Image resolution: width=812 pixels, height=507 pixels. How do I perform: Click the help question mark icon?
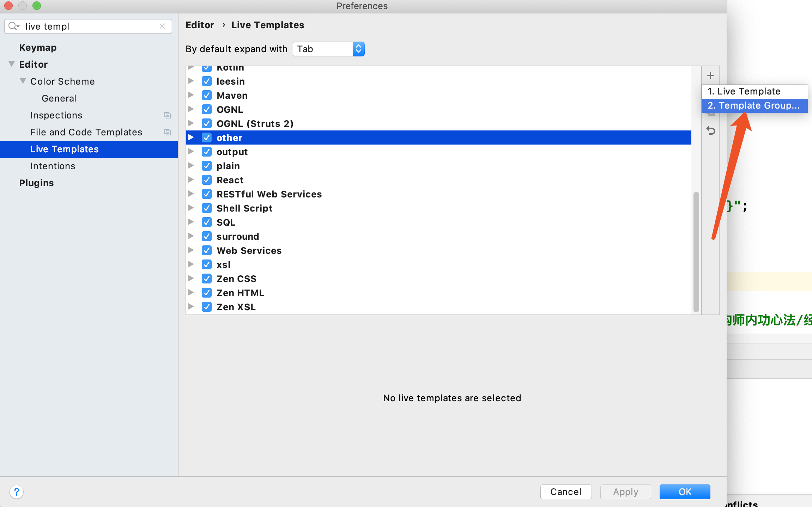(x=16, y=492)
